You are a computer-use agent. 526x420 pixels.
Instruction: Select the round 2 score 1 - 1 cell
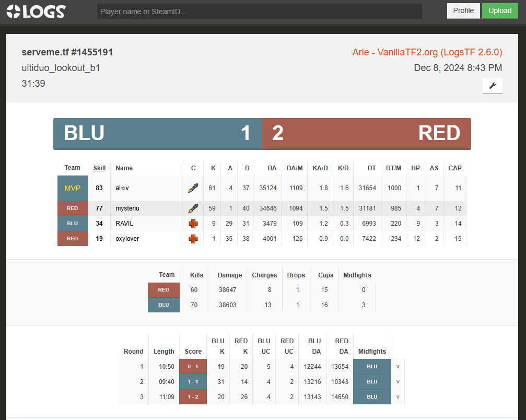[193, 382]
